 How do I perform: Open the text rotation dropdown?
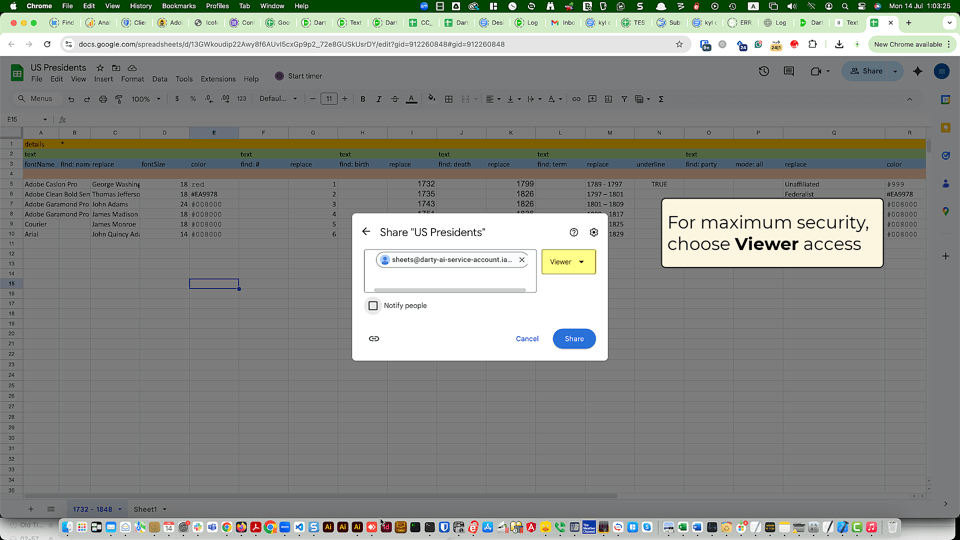[554, 99]
